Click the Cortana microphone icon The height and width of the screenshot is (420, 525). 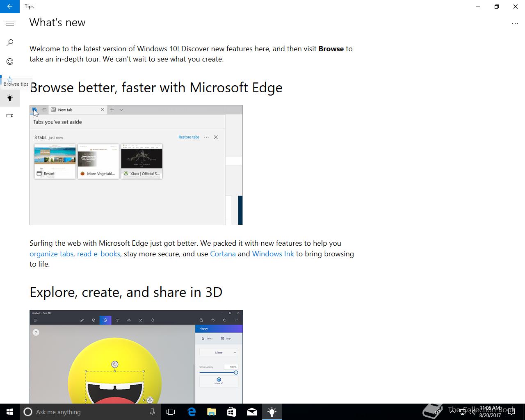pyautogui.click(x=152, y=412)
